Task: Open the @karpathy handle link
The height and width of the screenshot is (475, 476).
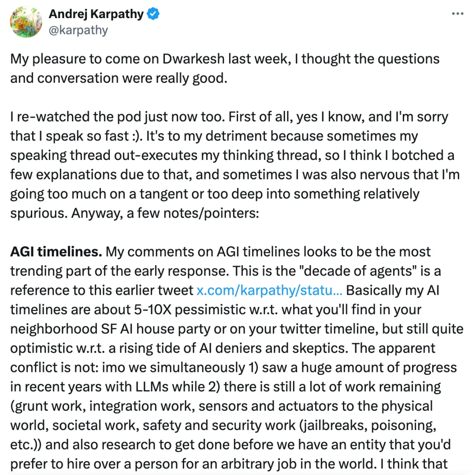Action: coord(78,30)
